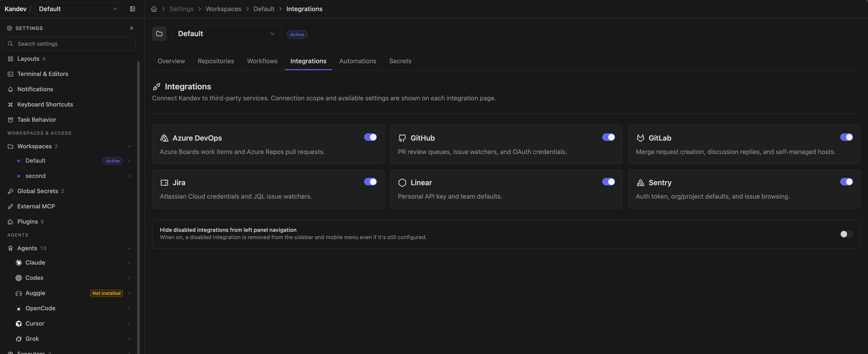Switch to the Overview tab

coord(171,61)
